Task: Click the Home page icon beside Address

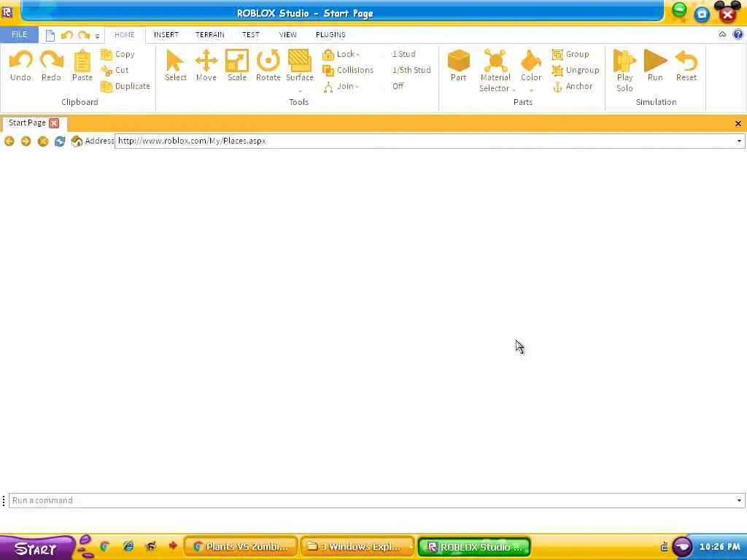Action: [x=76, y=141]
